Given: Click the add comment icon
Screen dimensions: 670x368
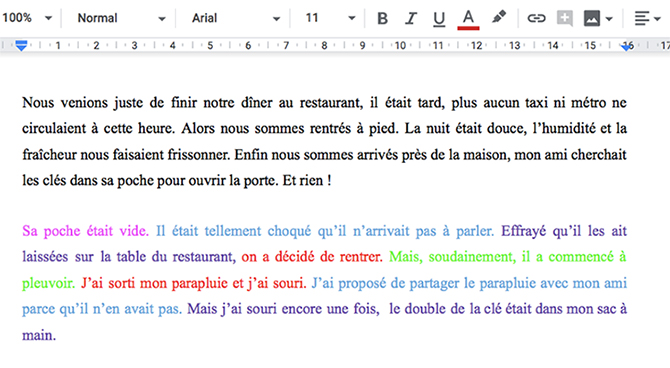Looking at the screenshot, I should (x=565, y=18).
